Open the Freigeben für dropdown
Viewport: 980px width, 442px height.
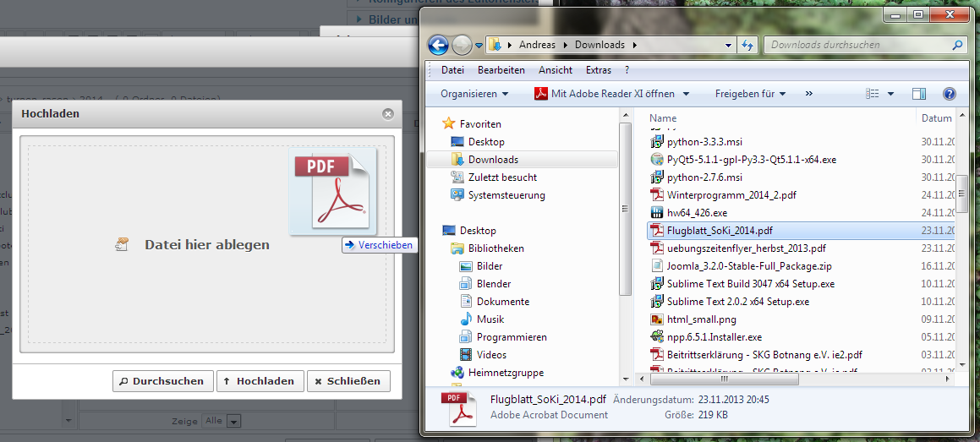click(750, 94)
